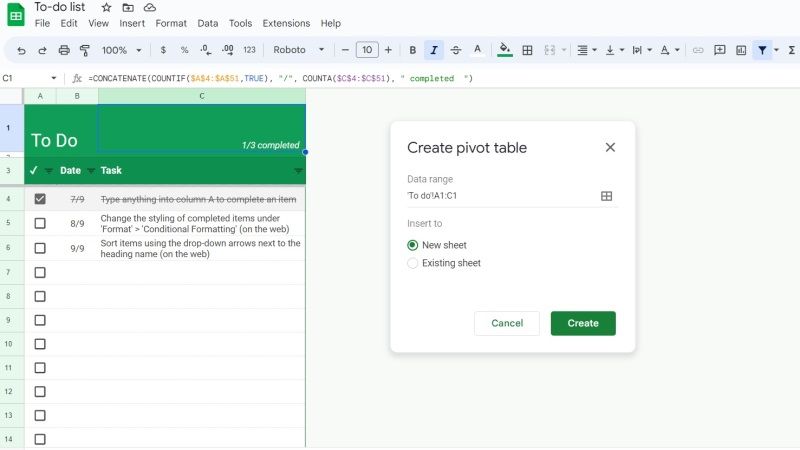Open text color picker
The width and height of the screenshot is (800, 450).
[x=477, y=49]
